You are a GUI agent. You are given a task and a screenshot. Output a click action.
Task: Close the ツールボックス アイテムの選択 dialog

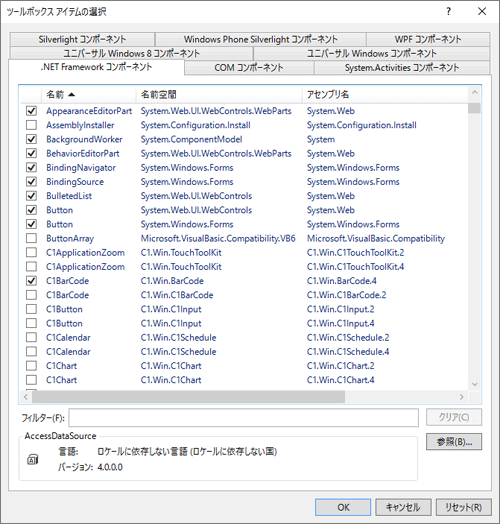[482, 11]
